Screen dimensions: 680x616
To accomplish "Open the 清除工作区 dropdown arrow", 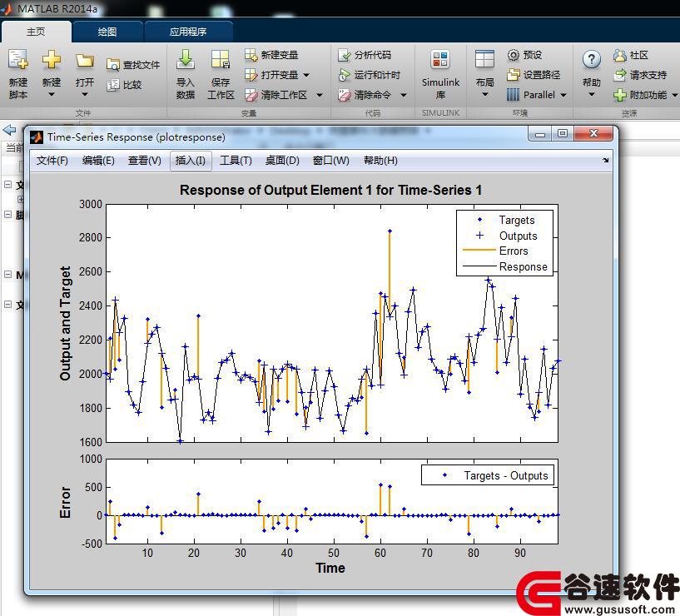I will [x=320, y=95].
